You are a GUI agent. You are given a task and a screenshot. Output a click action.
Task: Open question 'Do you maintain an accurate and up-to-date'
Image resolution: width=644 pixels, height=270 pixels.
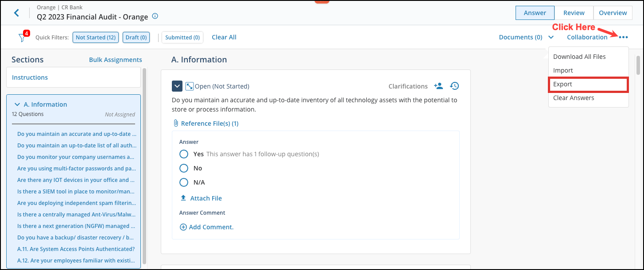[x=77, y=134]
